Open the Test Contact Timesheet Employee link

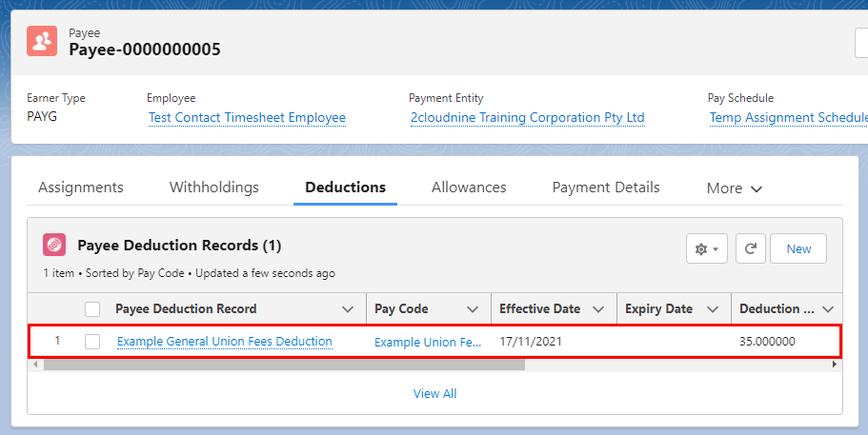point(247,118)
